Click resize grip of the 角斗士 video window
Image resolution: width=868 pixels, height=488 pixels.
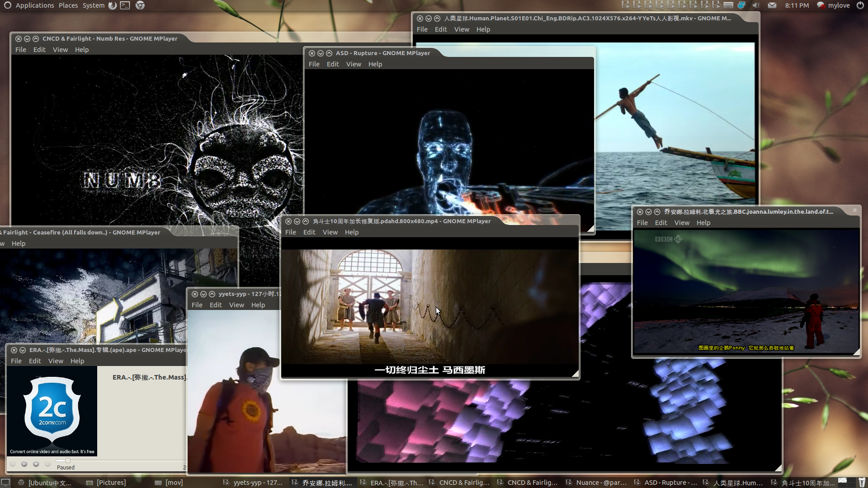575,374
